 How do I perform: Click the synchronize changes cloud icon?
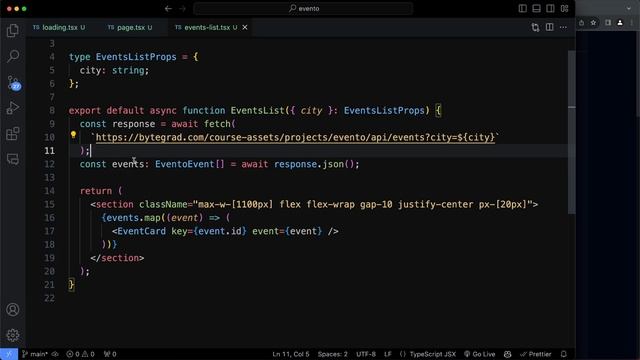55,354
